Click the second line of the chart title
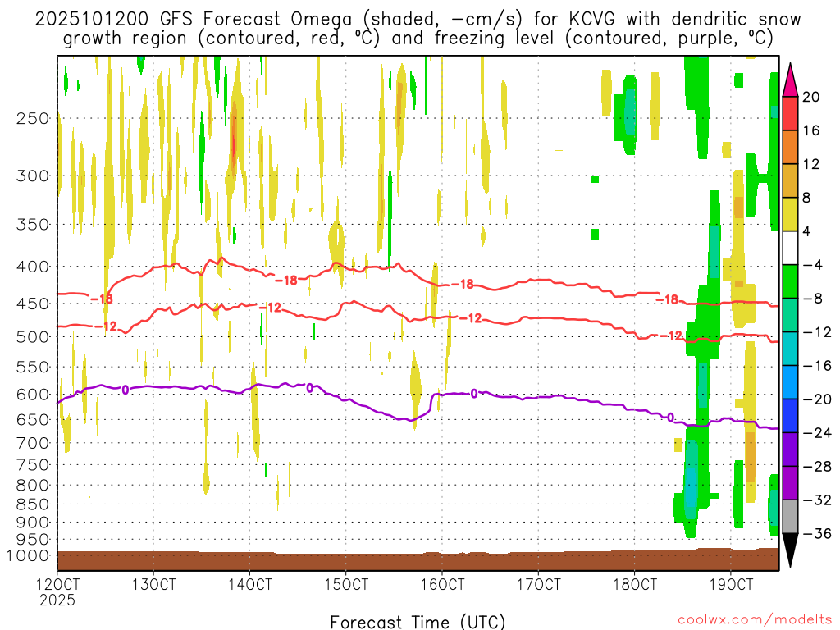The height and width of the screenshot is (630, 840). [x=418, y=39]
